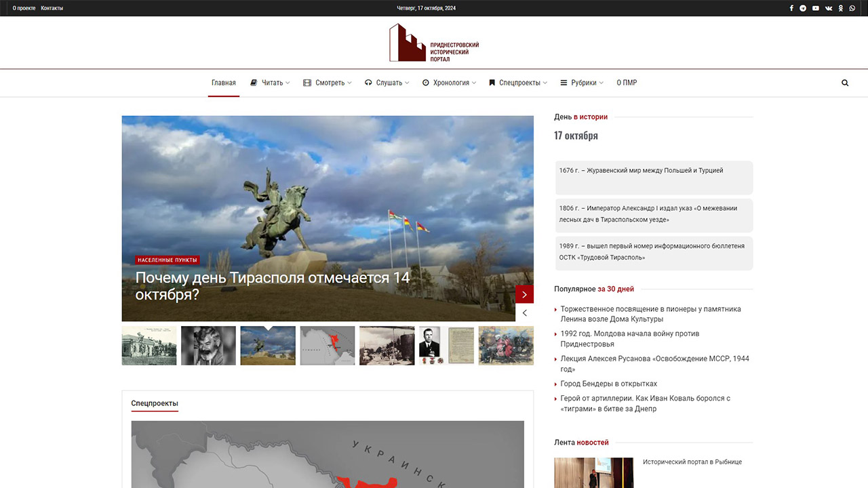Expand the Рубрики menu
868x488 pixels.
(583, 83)
